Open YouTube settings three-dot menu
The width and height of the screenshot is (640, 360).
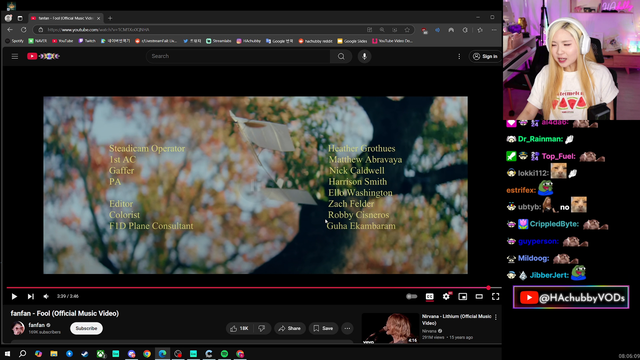459,56
